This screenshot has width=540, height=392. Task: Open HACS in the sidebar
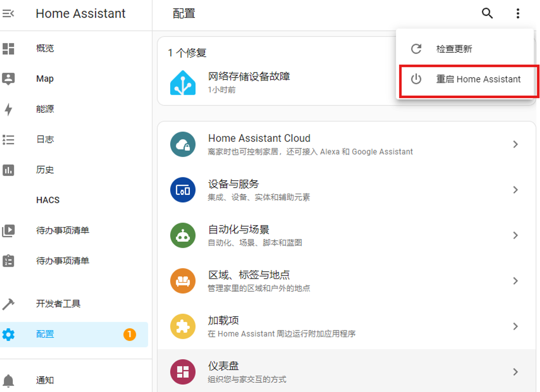[x=48, y=200]
